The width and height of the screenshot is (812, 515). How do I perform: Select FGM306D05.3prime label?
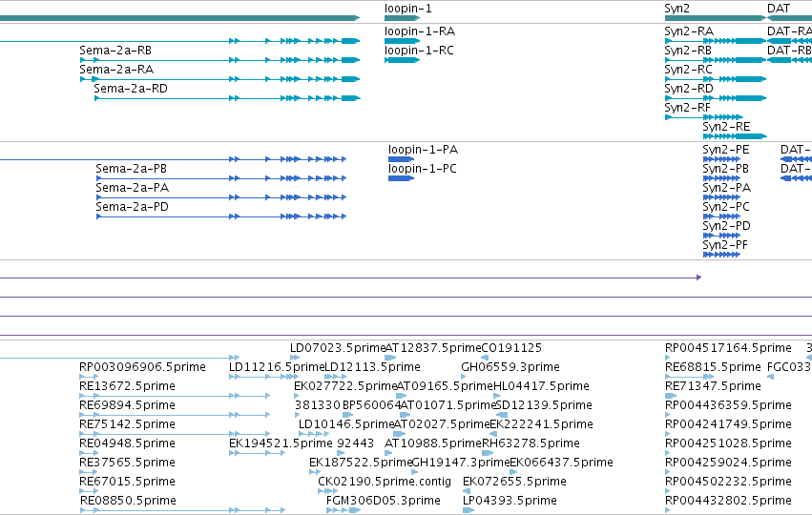384,501
